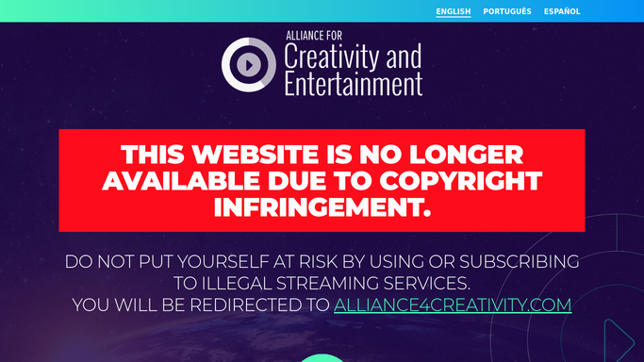The height and width of the screenshot is (362, 644).
Task: Click "AVAILABLE DUE TO COPYRIGHT" headline line
Action: 322,181
